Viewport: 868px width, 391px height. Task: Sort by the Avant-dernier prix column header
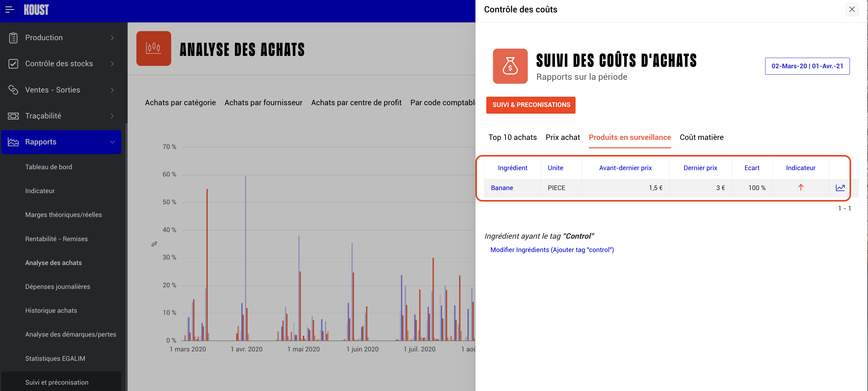coord(625,168)
